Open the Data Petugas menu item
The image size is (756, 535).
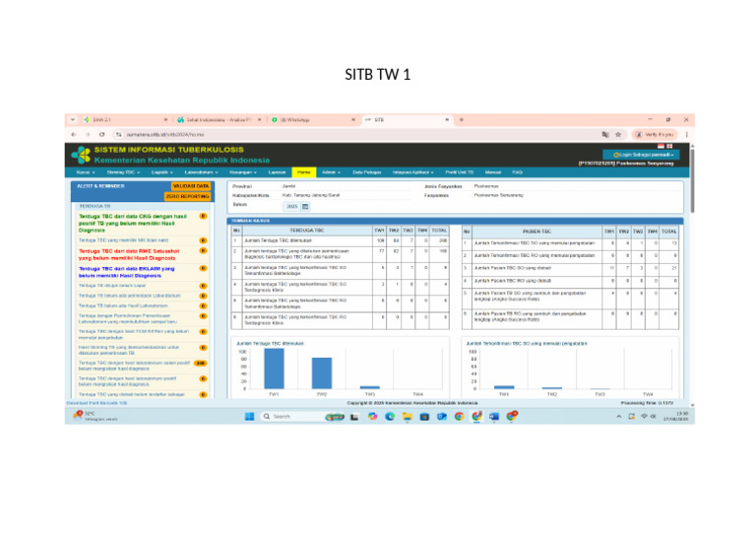pyautogui.click(x=366, y=172)
